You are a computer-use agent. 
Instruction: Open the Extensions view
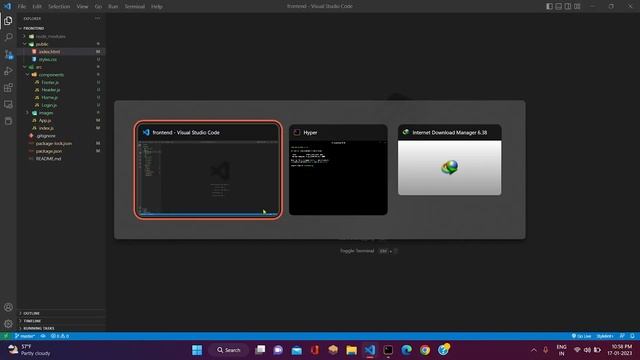click(x=8, y=88)
